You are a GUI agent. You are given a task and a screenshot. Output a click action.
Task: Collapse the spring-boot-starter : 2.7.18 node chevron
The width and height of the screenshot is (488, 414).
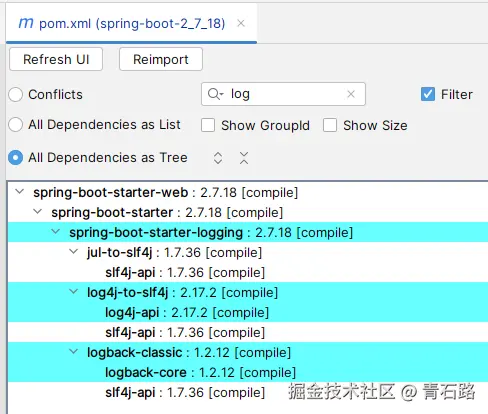(38, 212)
